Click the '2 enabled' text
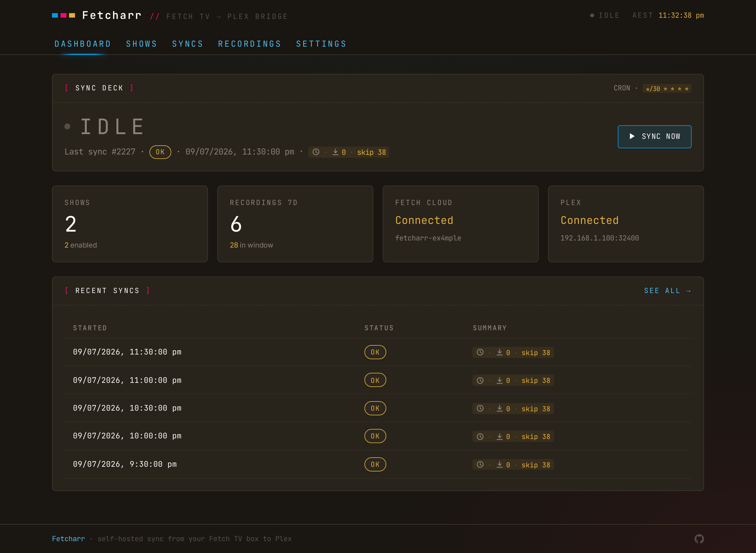 click(81, 245)
